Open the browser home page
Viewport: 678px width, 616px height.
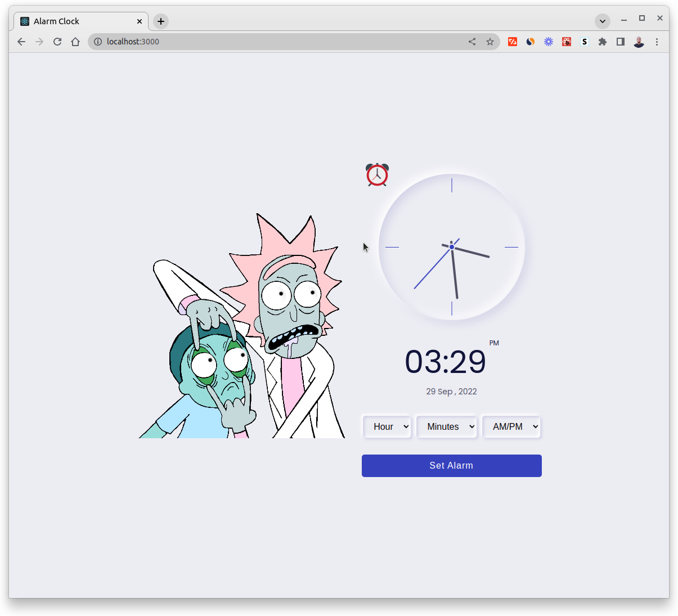75,42
